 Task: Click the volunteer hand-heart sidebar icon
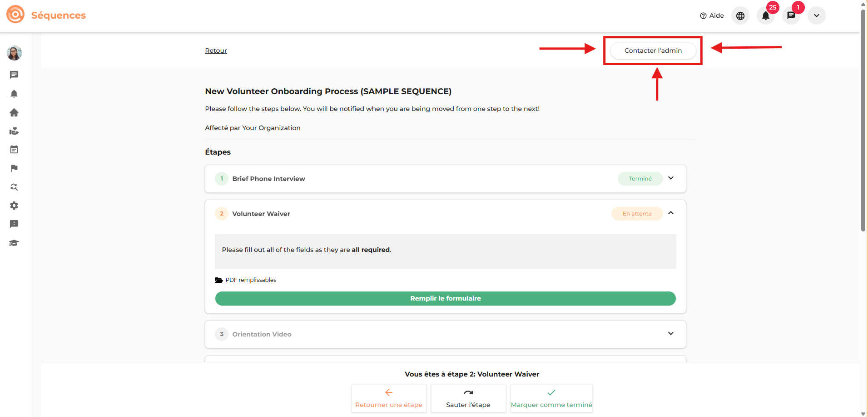(14, 131)
